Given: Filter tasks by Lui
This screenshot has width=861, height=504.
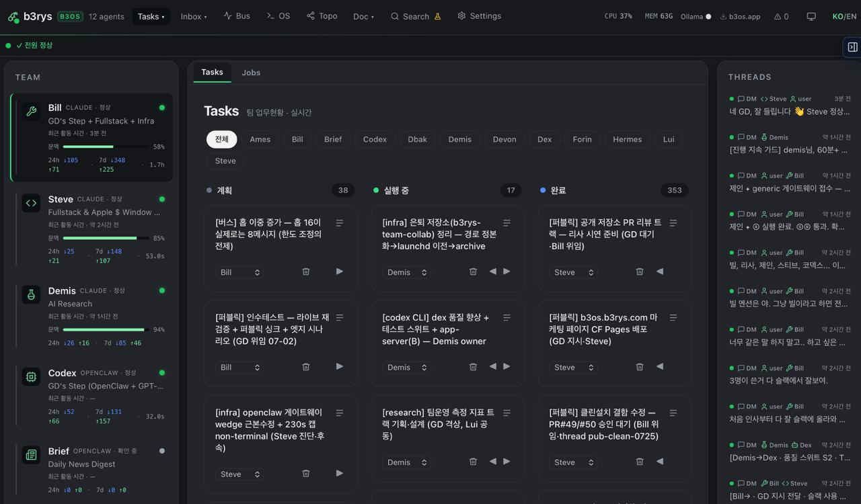Looking at the screenshot, I should (669, 139).
